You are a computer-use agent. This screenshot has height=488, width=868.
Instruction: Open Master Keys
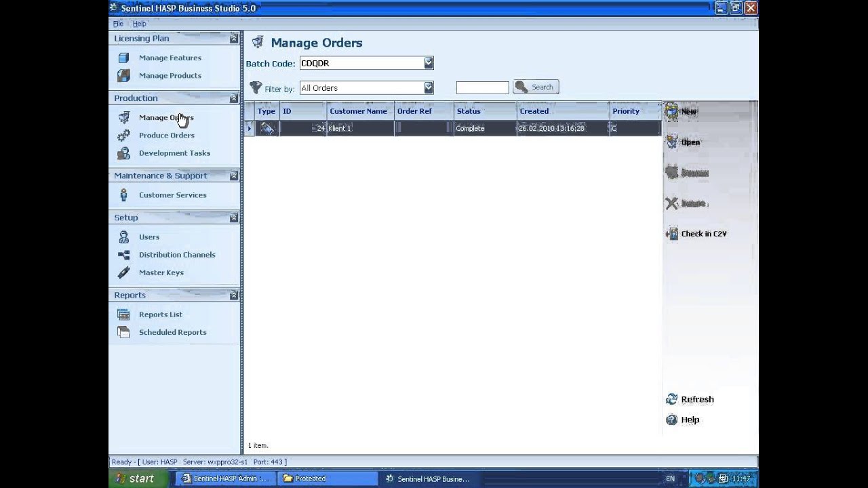coord(161,272)
